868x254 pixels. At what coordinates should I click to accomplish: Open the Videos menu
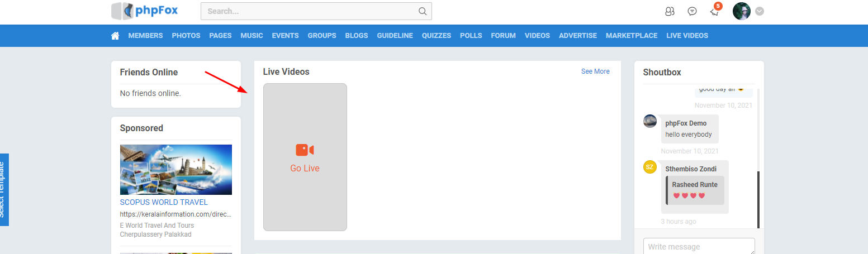pos(537,36)
